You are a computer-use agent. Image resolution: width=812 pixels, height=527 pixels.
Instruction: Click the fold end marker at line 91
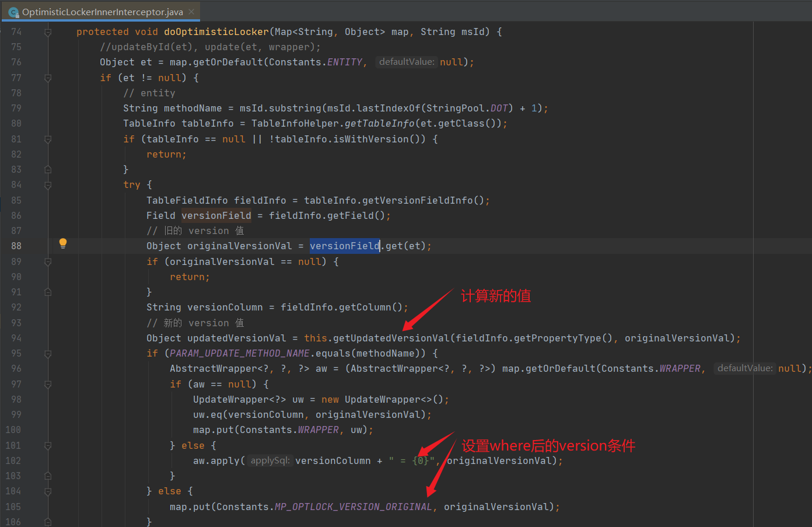pyautogui.click(x=48, y=292)
